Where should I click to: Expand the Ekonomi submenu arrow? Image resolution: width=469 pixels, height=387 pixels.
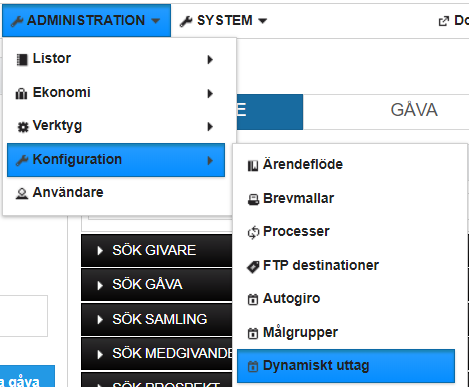click(210, 93)
